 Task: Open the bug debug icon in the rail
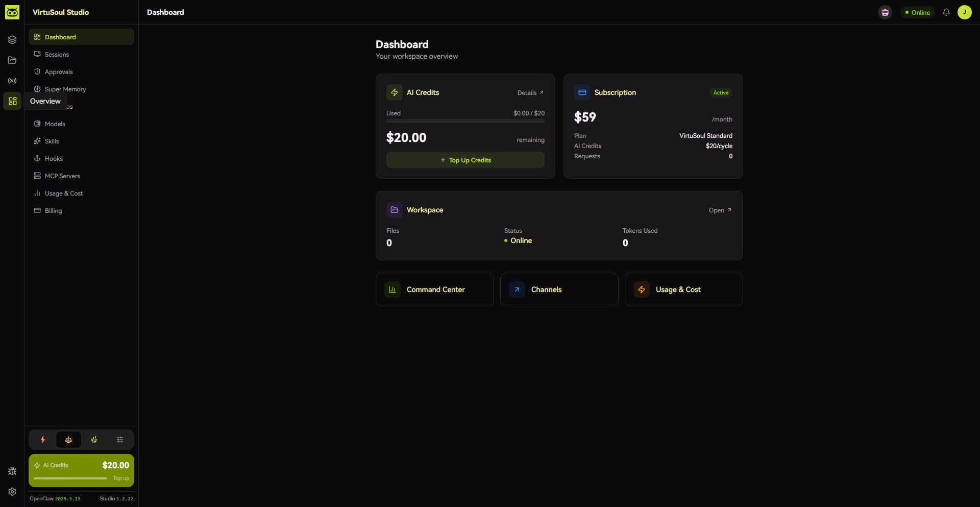(12, 471)
